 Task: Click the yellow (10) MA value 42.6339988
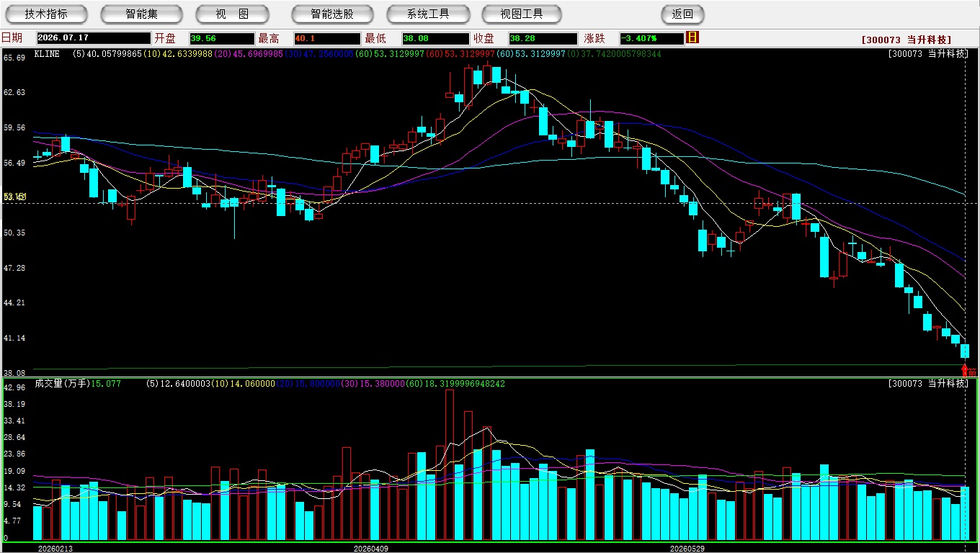pyautogui.click(x=179, y=54)
